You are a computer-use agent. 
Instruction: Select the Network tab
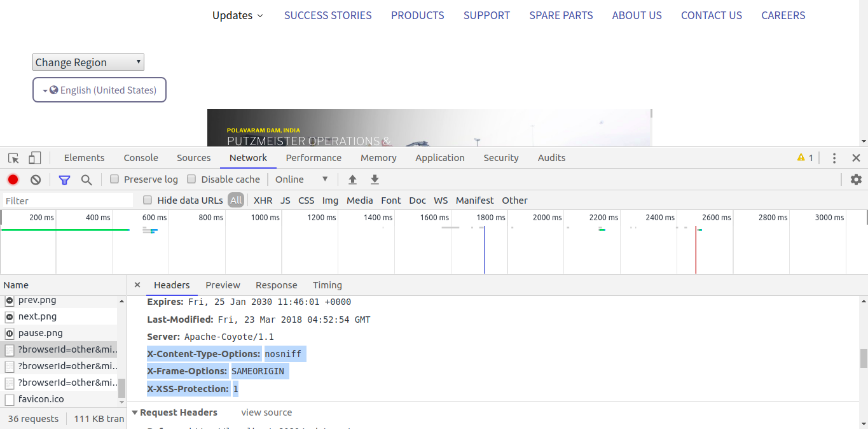pos(249,158)
